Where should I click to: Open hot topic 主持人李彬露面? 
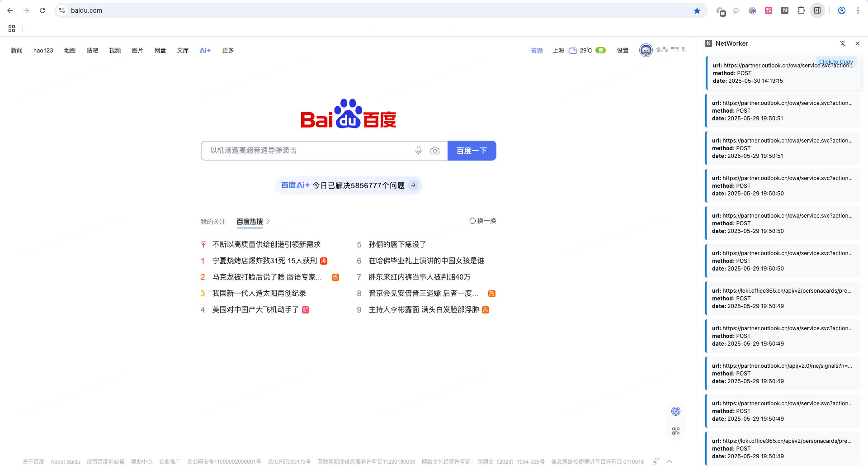pyautogui.click(x=424, y=309)
